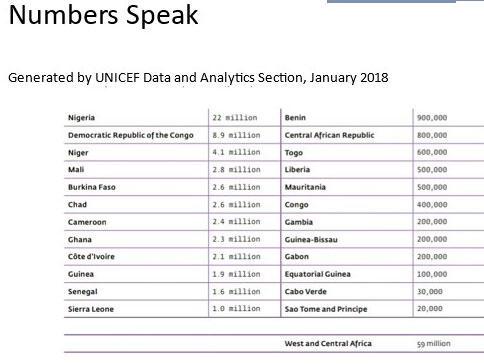Select the 22 million value

235,118
